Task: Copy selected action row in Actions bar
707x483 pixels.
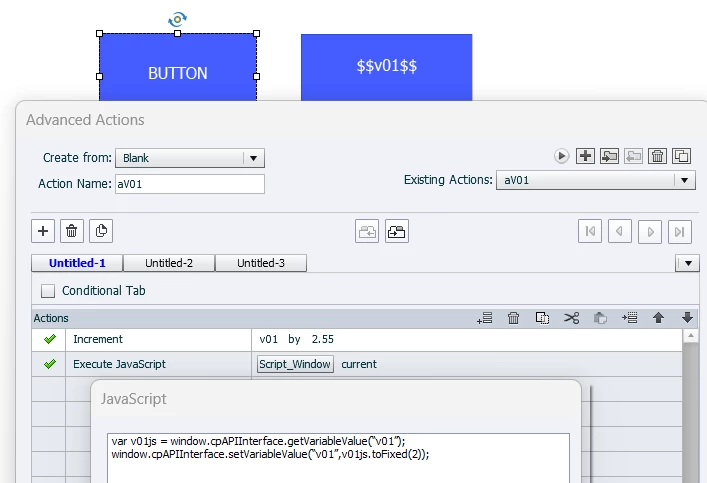Action: pos(542,318)
